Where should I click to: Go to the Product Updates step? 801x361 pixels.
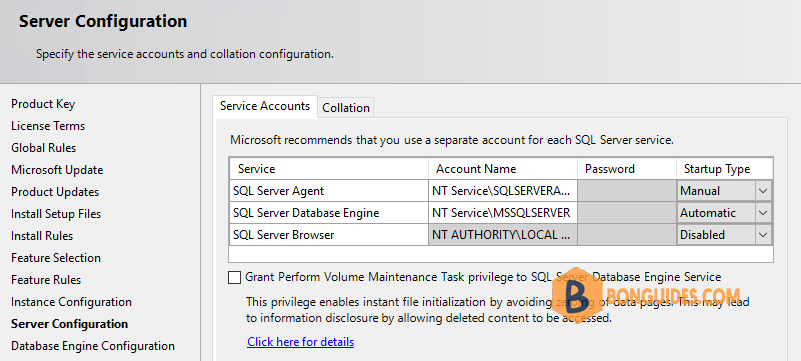coord(55,192)
